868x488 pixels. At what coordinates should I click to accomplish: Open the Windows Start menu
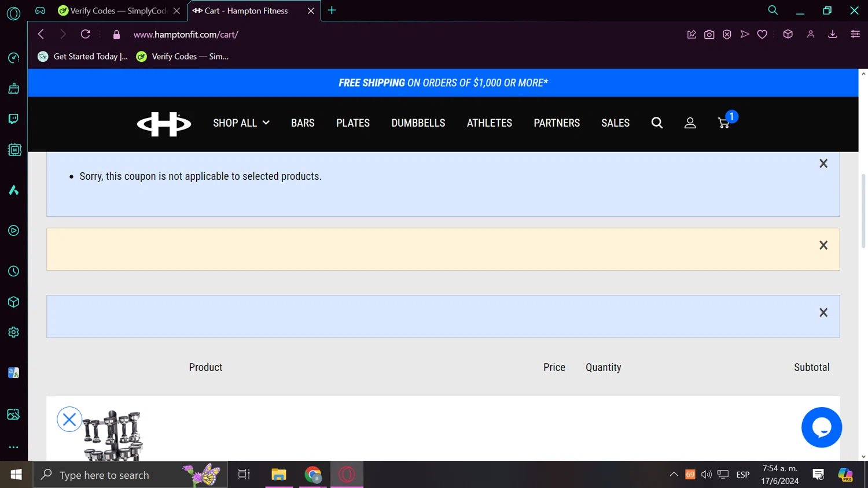pos(16,475)
